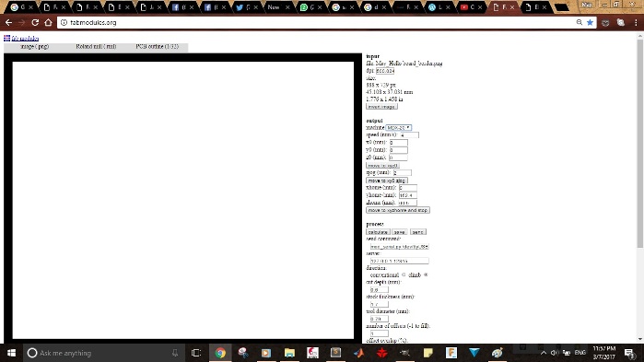This screenshot has width=644, height=362.
Task: Click the tool diameter (mm) input field
Action: pos(379,319)
